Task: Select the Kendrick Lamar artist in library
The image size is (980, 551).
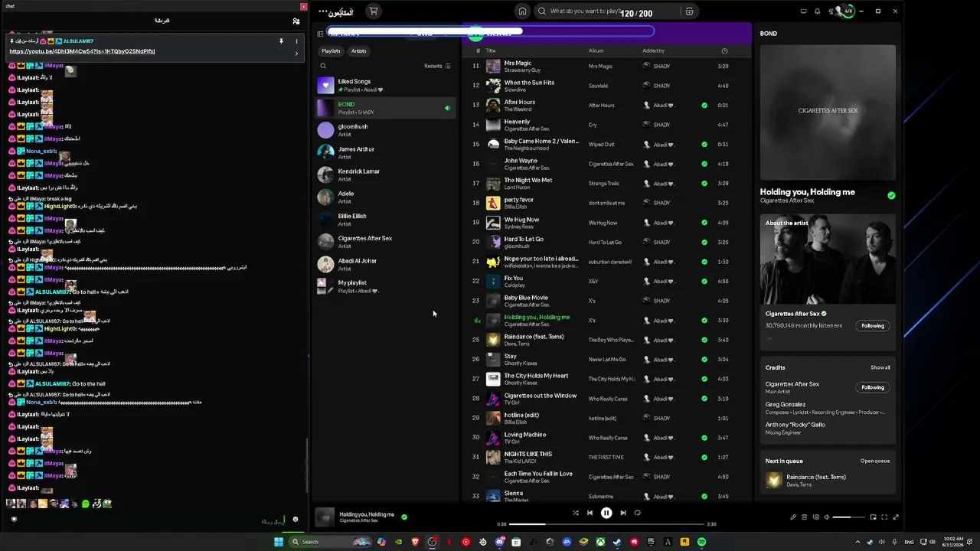Action: click(384, 174)
